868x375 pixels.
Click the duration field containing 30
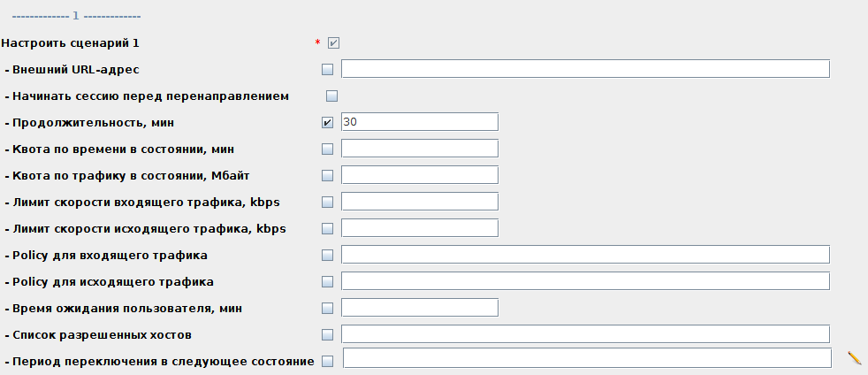(x=420, y=122)
